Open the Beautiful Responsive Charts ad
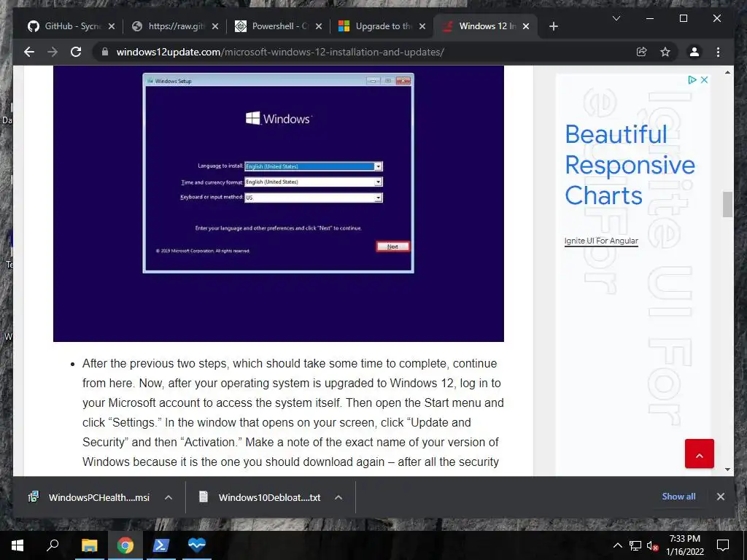 tap(630, 165)
